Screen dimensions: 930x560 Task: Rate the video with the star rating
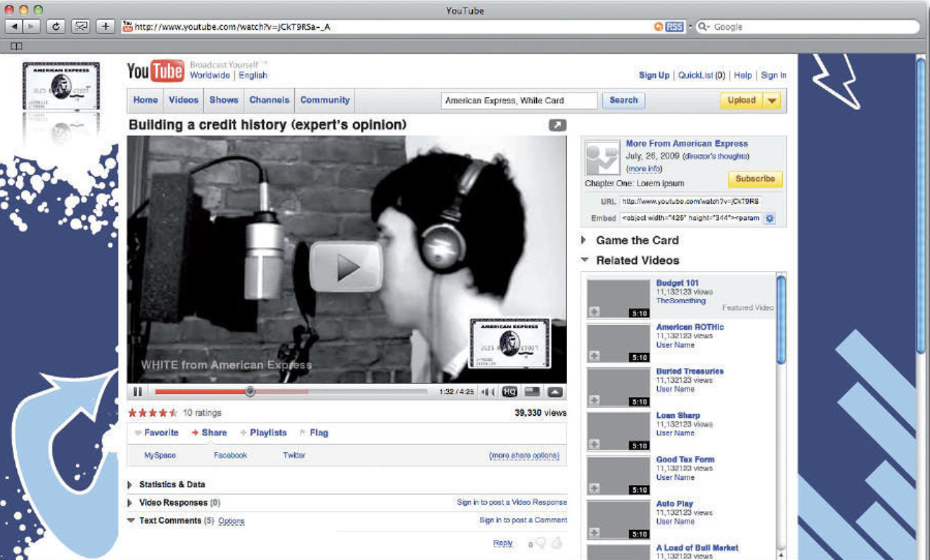tap(153, 413)
